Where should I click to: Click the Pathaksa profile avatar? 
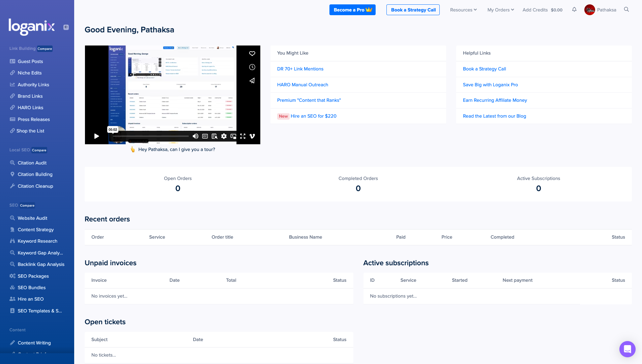(x=590, y=10)
